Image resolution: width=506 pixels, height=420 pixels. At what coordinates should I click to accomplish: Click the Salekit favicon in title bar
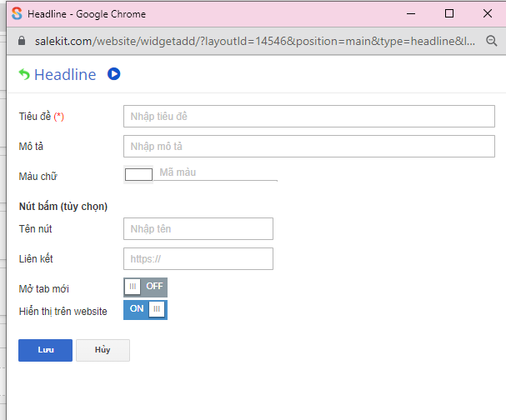coord(16,14)
